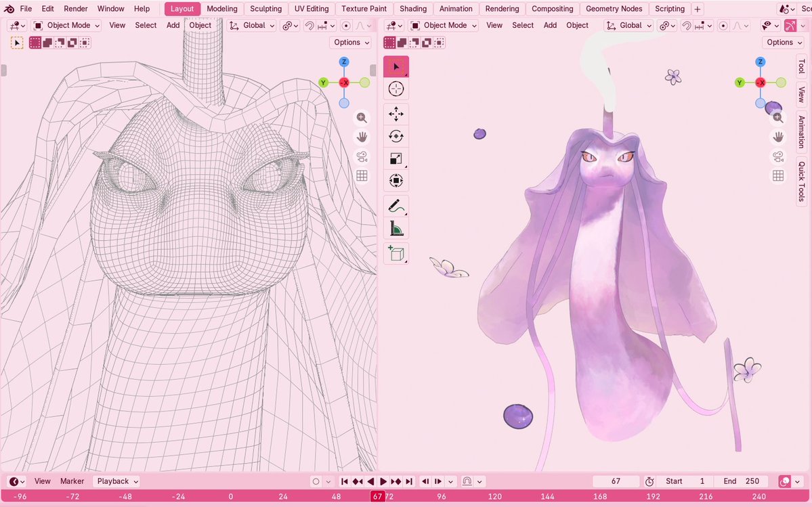Toggle camera view icon in left viewport
812x507 pixels.
point(362,156)
